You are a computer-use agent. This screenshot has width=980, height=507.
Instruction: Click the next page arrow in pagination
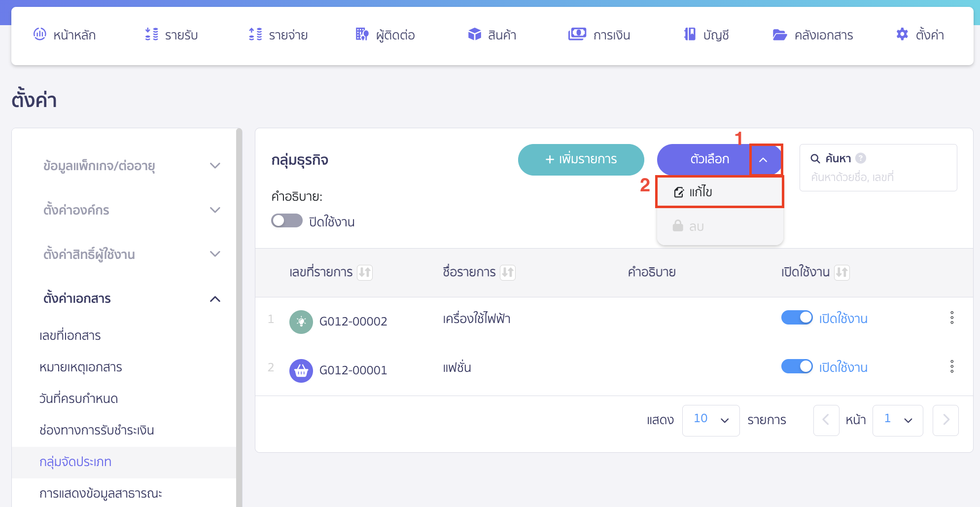pos(945,420)
